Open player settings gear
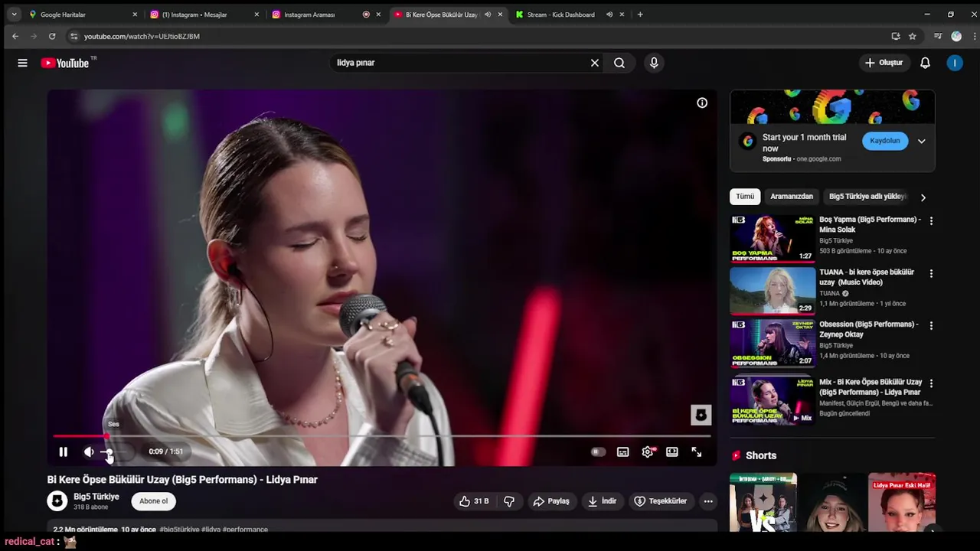980x551 pixels. [648, 452]
